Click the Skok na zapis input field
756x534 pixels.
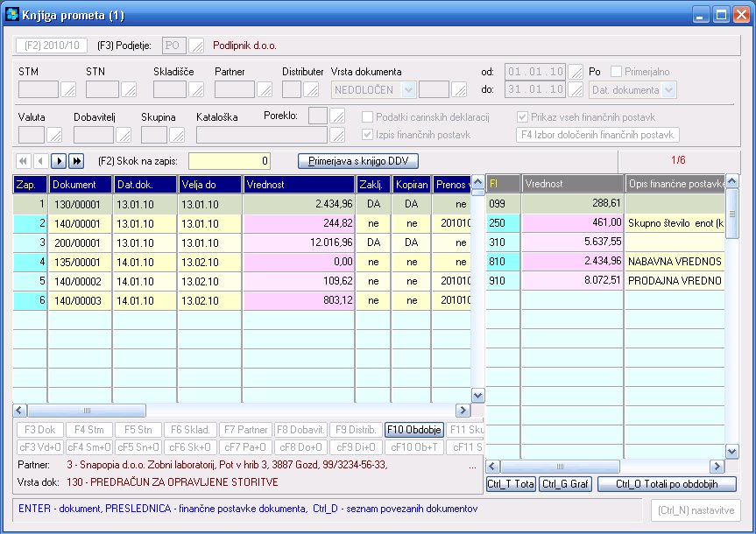coord(230,161)
